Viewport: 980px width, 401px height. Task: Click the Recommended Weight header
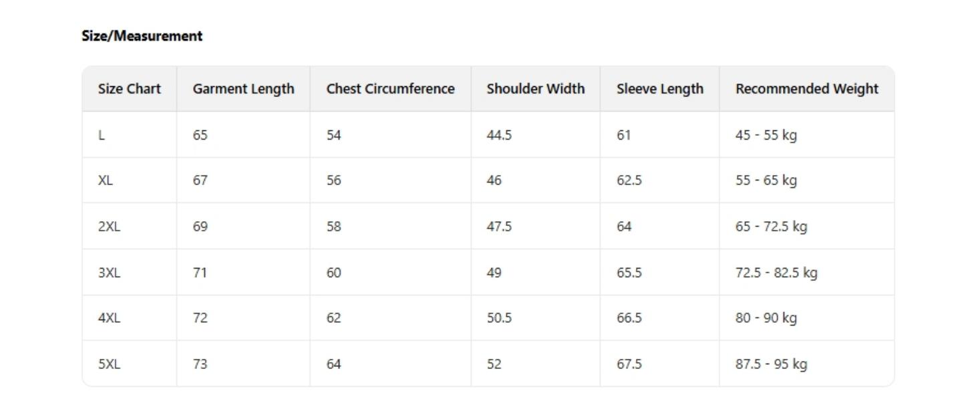[806, 89]
